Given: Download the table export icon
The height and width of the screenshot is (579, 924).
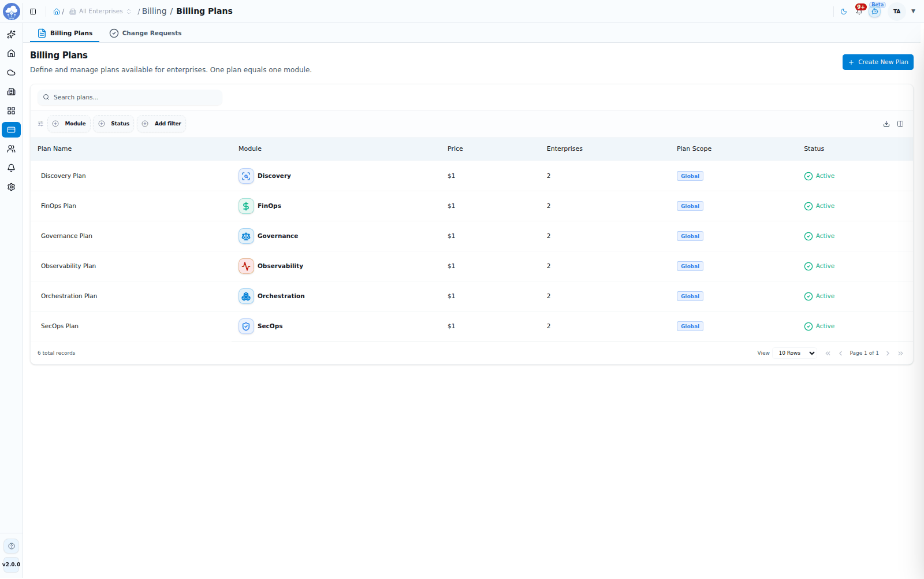Looking at the screenshot, I should (x=886, y=124).
